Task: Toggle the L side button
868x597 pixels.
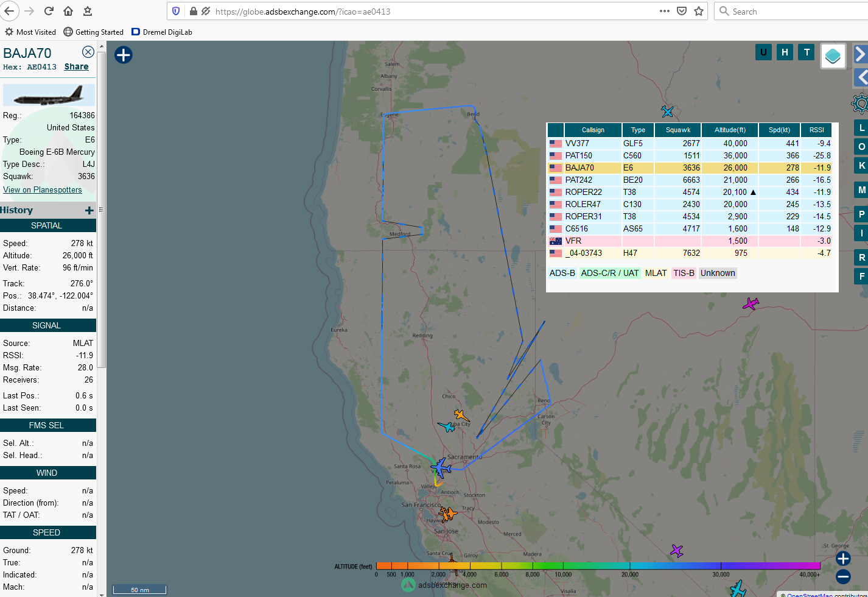Action: pyautogui.click(x=861, y=128)
